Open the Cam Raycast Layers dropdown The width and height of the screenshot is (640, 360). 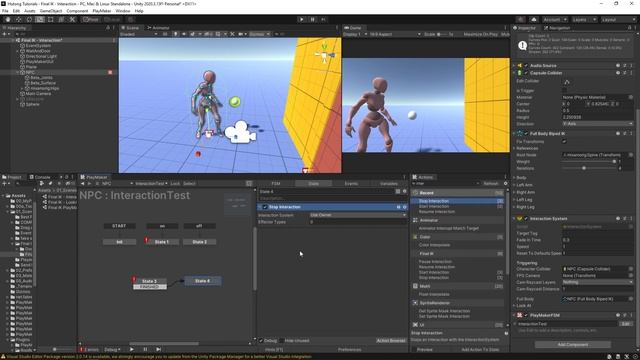pyautogui.click(x=598, y=282)
